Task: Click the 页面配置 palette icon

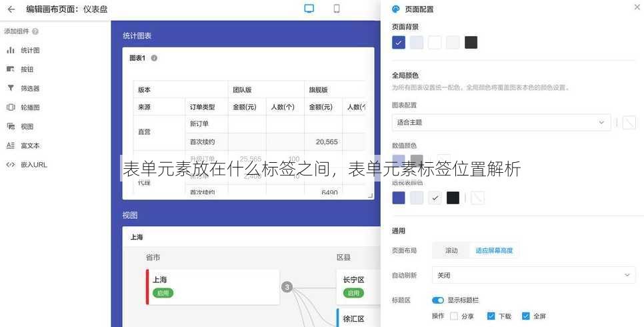Action: pyautogui.click(x=396, y=9)
